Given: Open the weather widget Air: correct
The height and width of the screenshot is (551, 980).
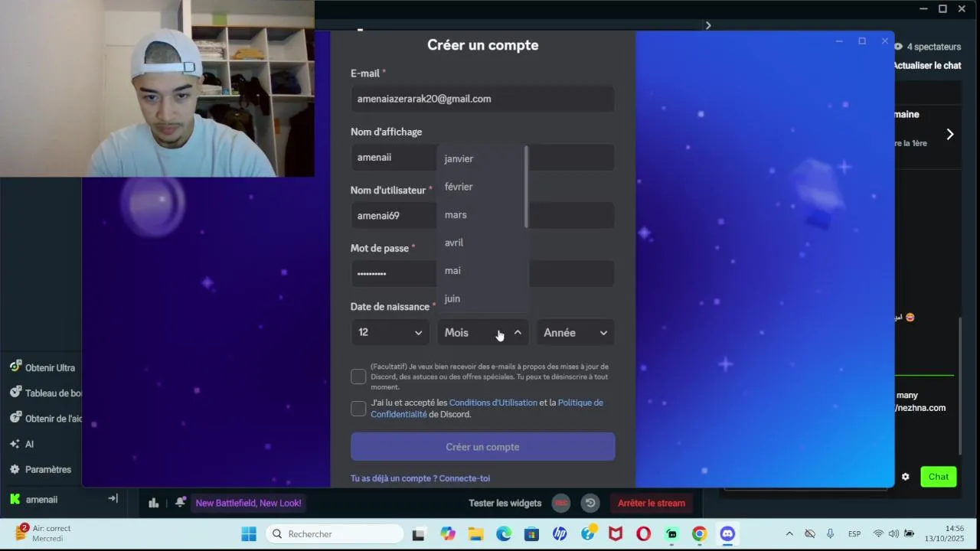Looking at the screenshot, I should 44,533.
